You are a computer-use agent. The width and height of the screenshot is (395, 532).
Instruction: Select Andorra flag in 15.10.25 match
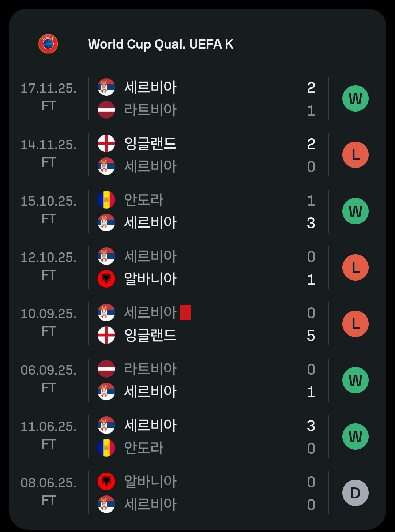[x=106, y=200]
